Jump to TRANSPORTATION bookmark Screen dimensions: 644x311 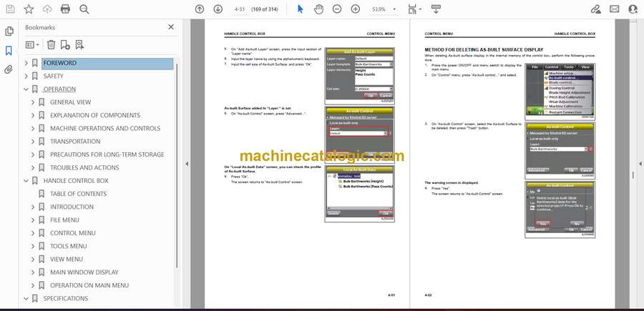(x=75, y=142)
